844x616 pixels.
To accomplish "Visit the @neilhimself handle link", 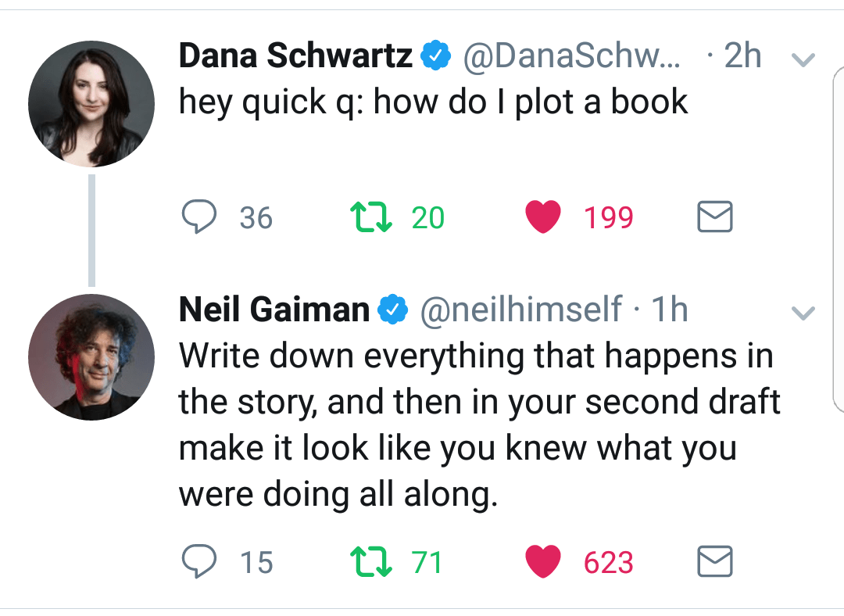I will [521, 310].
